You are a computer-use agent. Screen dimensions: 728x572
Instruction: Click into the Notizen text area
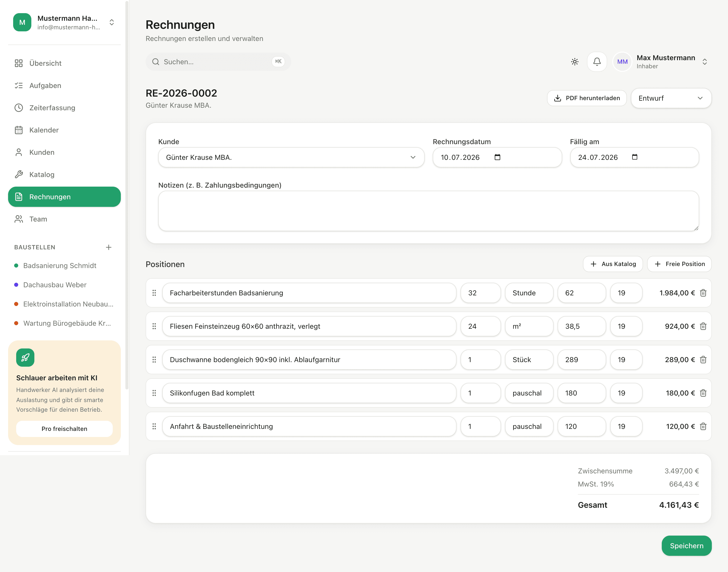(x=428, y=211)
